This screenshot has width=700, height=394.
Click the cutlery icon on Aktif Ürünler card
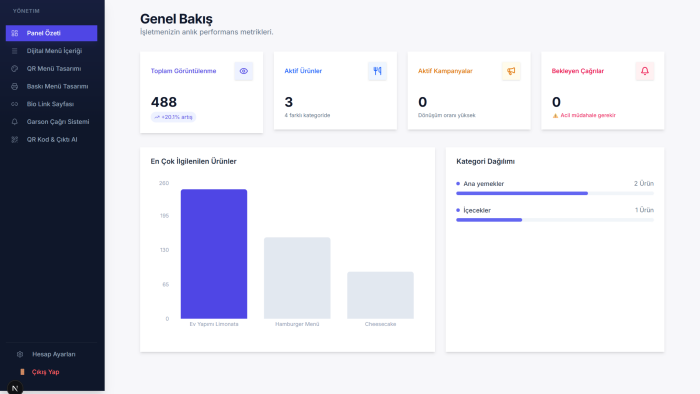click(377, 71)
